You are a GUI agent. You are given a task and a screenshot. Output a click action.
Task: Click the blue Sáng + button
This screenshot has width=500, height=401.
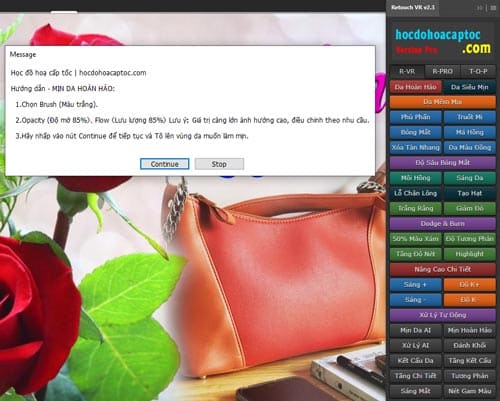point(416,284)
